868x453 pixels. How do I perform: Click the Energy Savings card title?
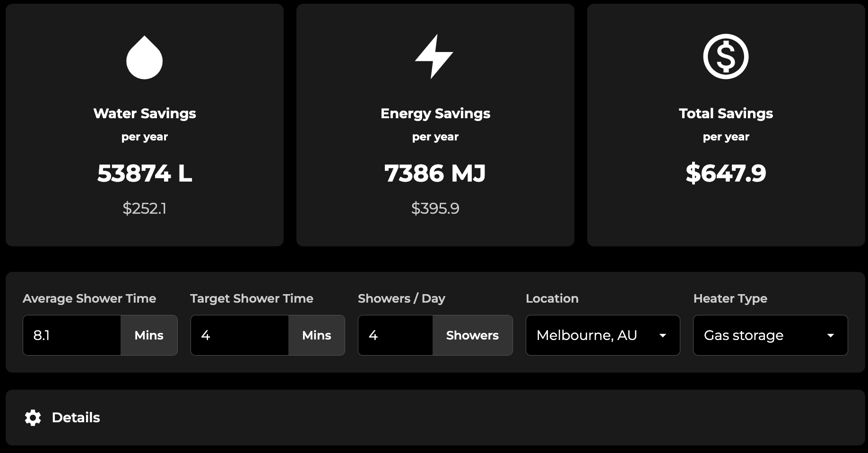[435, 113]
